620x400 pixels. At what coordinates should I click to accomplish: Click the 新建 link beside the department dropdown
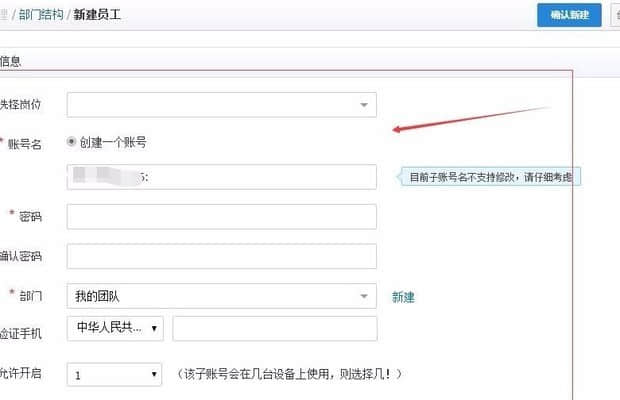pyautogui.click(x=403, y=297)
